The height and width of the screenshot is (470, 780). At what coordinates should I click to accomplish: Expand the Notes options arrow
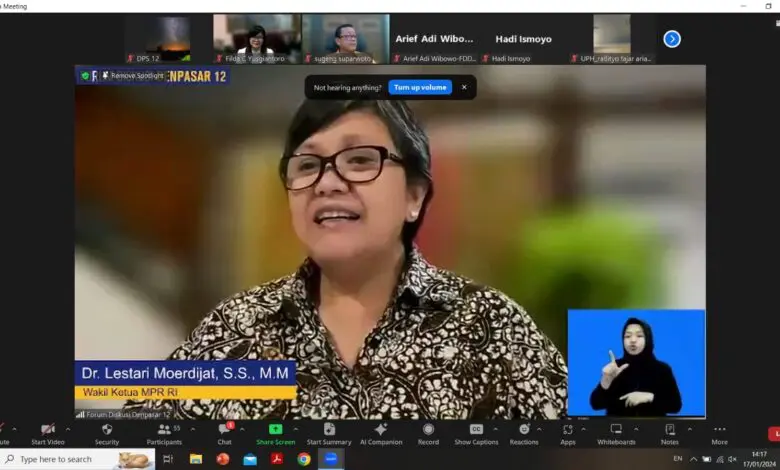689,429
